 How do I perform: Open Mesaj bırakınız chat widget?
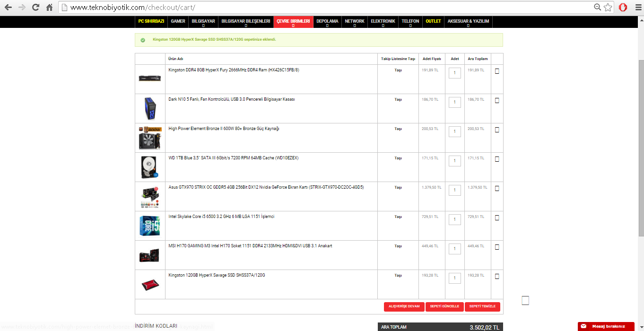[606, 326]
